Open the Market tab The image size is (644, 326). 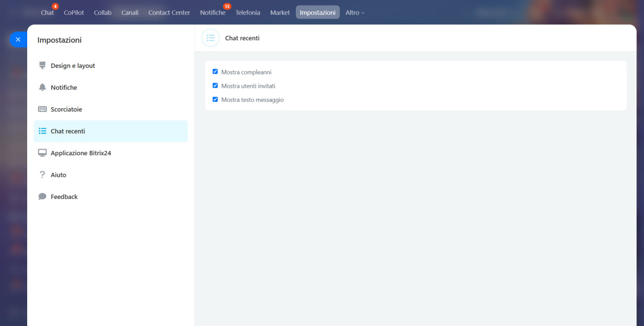(280, 13)
